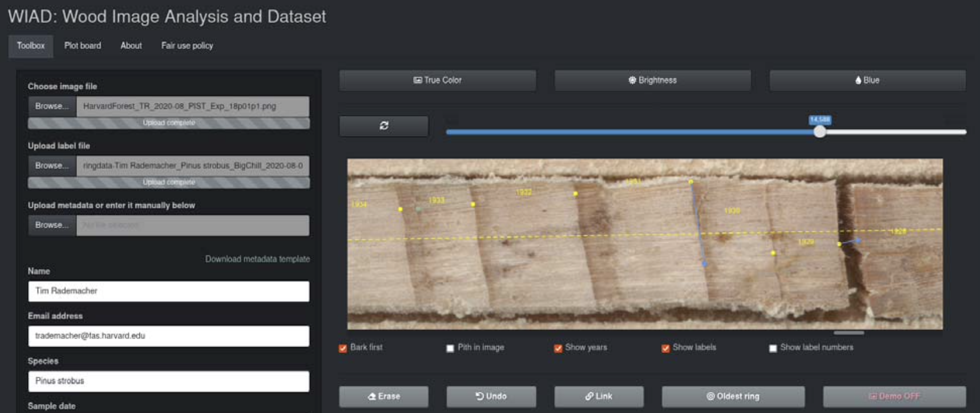The width and height of the screenshot is (980, 413).
Task: Click the Email address input field
Action: 168,336
